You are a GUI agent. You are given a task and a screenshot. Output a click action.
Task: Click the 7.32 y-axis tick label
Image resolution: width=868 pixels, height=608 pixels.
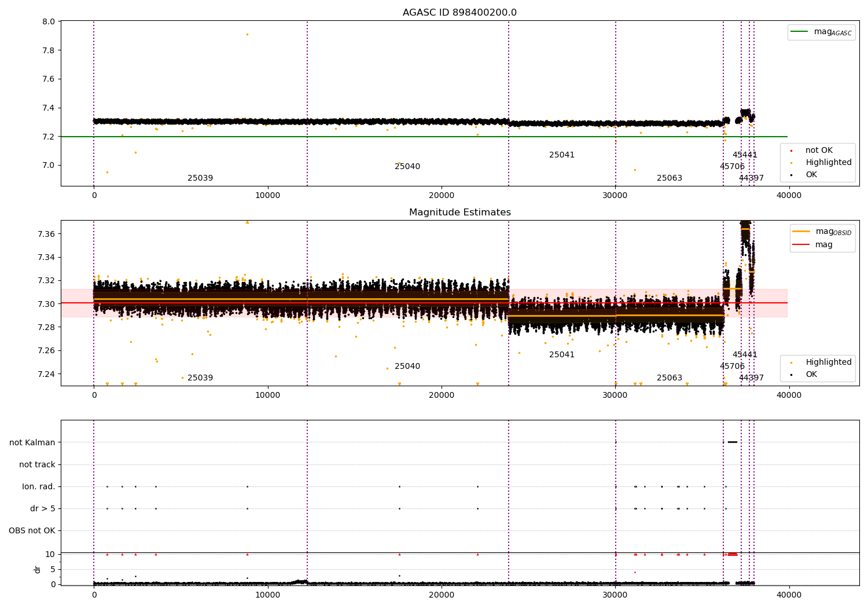tap(46, 281)
